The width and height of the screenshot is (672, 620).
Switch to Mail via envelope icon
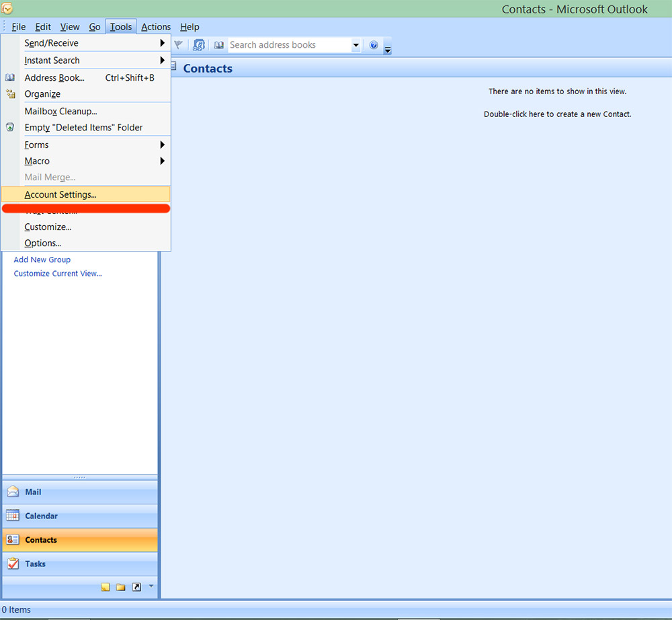[13, 492]
